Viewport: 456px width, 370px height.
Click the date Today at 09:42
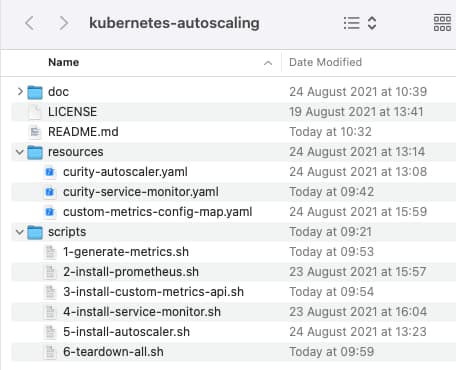coord(332,192)
